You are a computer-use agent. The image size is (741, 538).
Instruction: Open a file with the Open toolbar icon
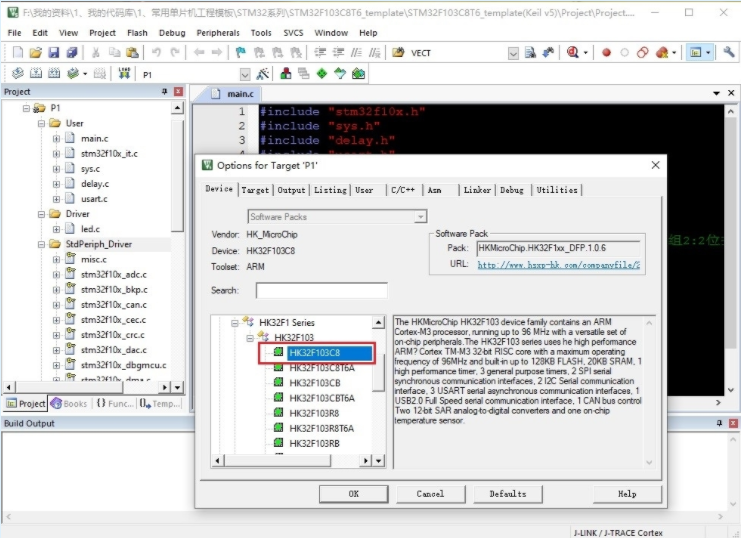(36, 52)
